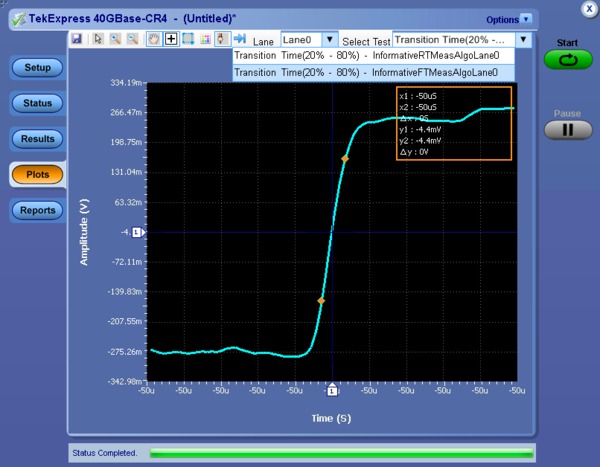Image resolution: width=600 pixels, height=467 pixels.
Task: Click the horizontal cursor handle on Y axis
Action: [138, 232]
